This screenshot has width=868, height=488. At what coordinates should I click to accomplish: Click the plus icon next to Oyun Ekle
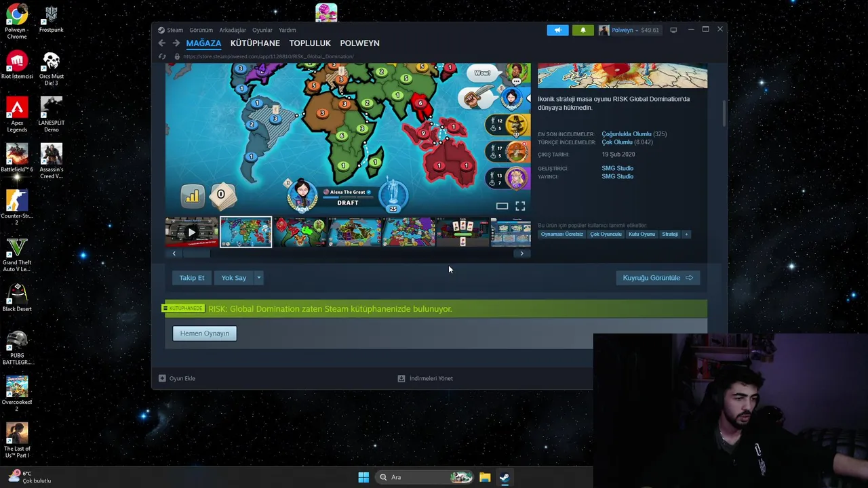pyautogui.click(x=162, y=378)
